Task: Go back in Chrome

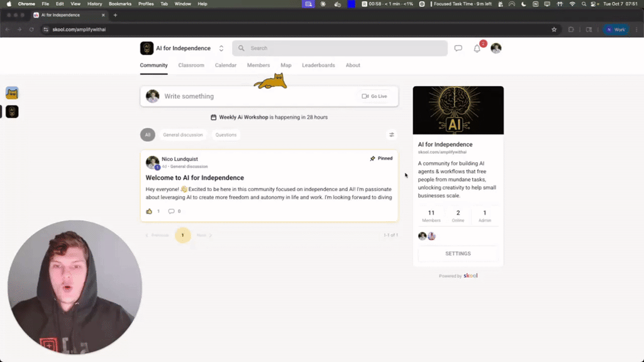Action: tap(8, 30)
